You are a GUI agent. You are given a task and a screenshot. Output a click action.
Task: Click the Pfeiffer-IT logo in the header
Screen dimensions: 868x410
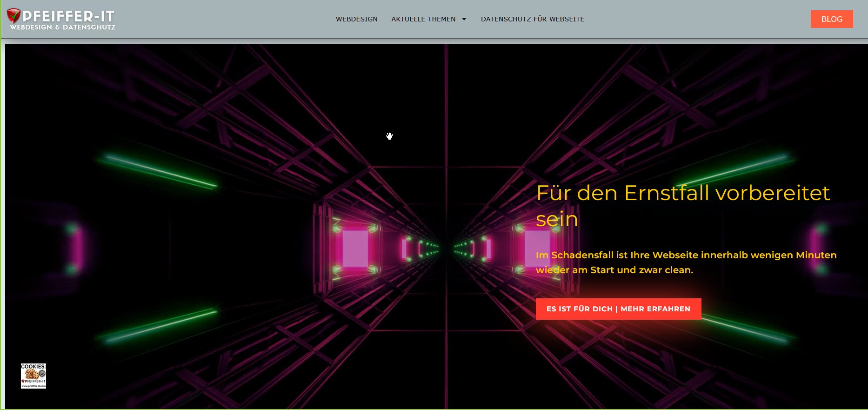[x=61, y=20]
